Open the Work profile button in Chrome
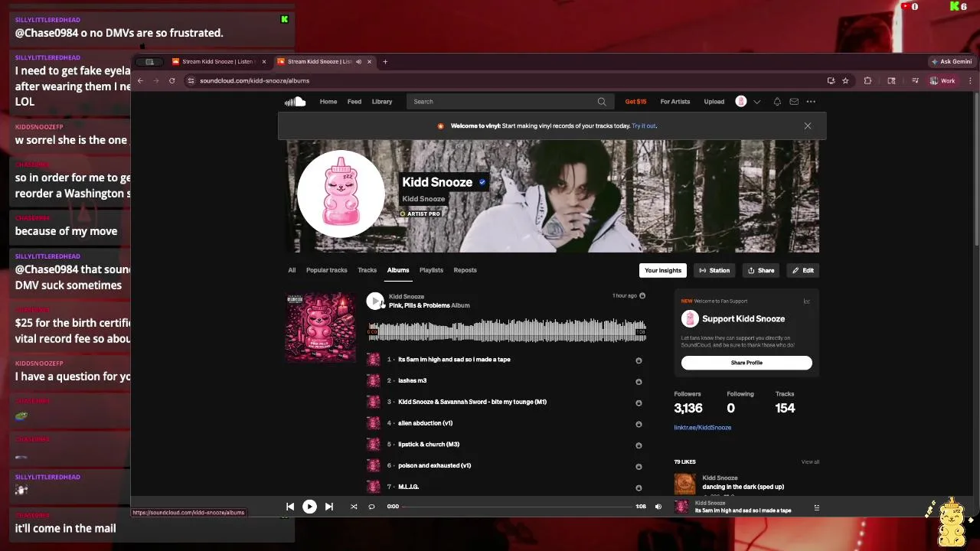 pos(942,80)
